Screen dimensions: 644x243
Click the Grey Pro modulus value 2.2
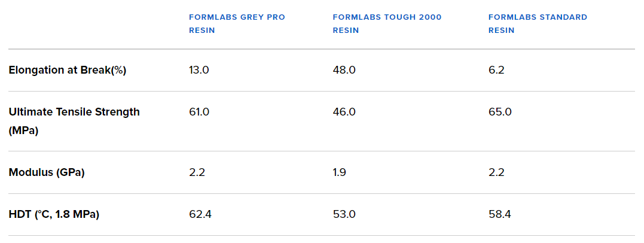pos(197,172)
